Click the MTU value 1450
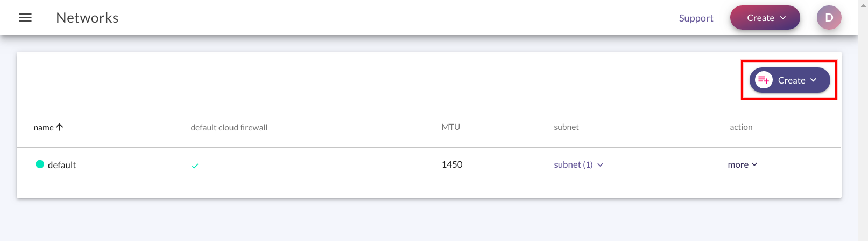 (x=452, y=164)
